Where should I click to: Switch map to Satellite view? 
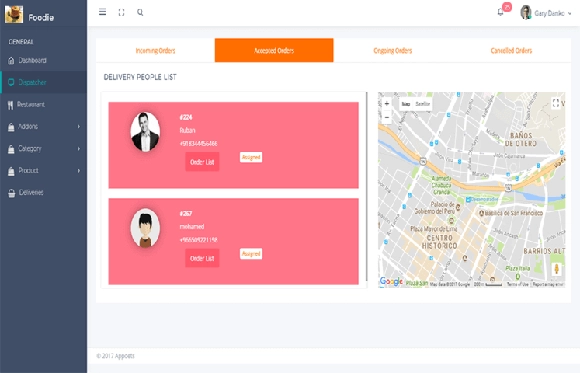[x=422, y=104]
